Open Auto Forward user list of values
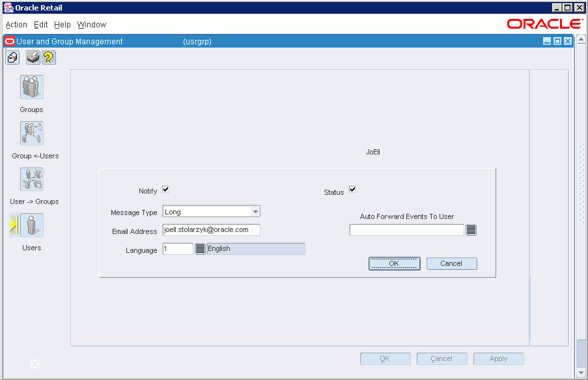The height and width of the screenshot is (380, 588). click(471, 230)
